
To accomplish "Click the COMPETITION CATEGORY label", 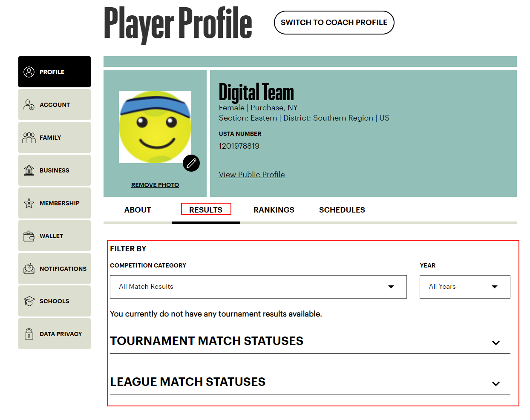I will [x=148, y=265].
